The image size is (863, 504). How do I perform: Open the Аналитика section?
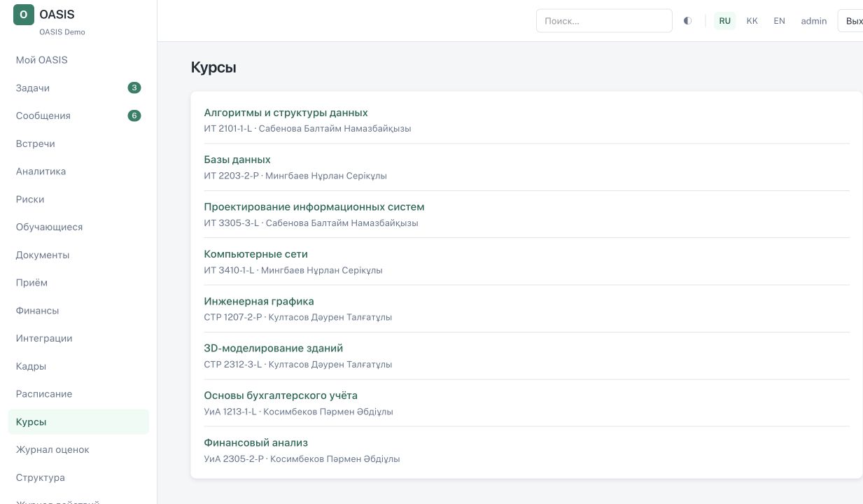[x=78, y=171]
